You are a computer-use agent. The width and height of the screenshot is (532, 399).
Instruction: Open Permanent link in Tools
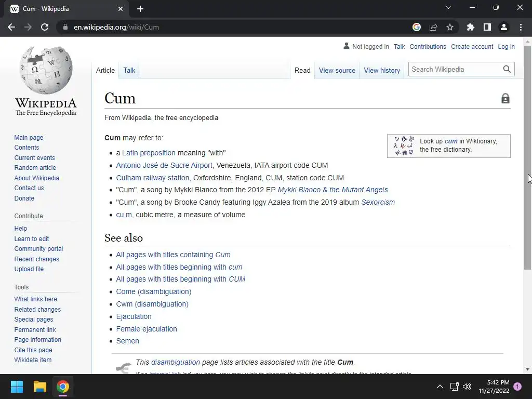pyautogui.click(x=35, y=329)
